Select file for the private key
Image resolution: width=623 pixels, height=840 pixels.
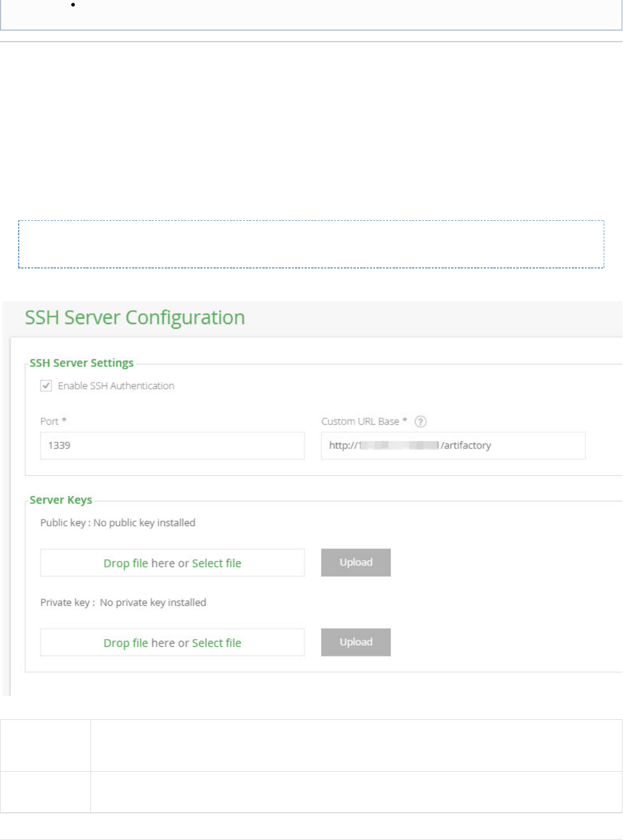point(217,643)
